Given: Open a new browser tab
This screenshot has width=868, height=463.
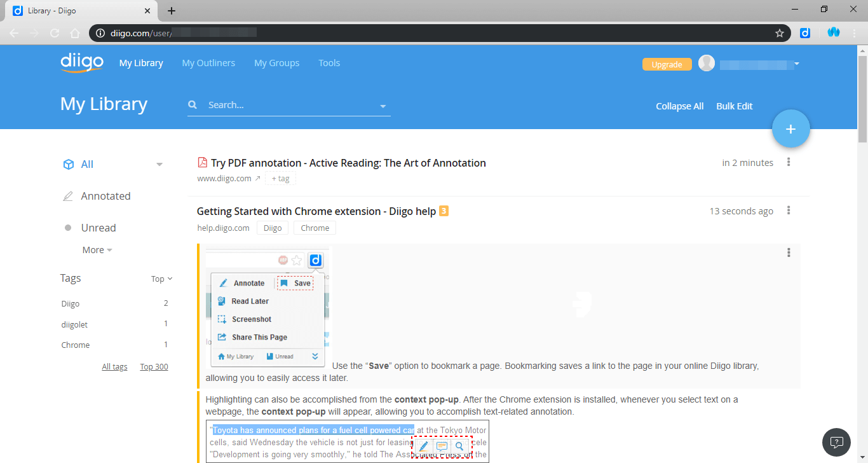Looking at the screenshot, I should (172, 11).
